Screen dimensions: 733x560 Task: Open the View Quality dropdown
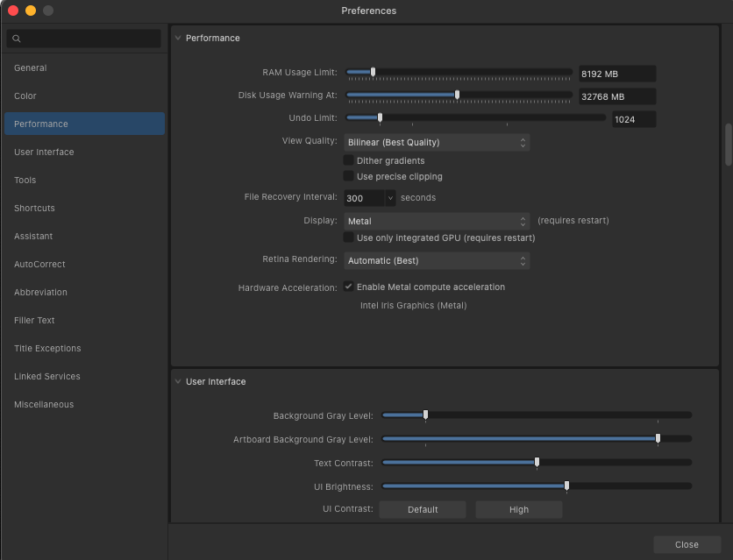click(436, 142)
